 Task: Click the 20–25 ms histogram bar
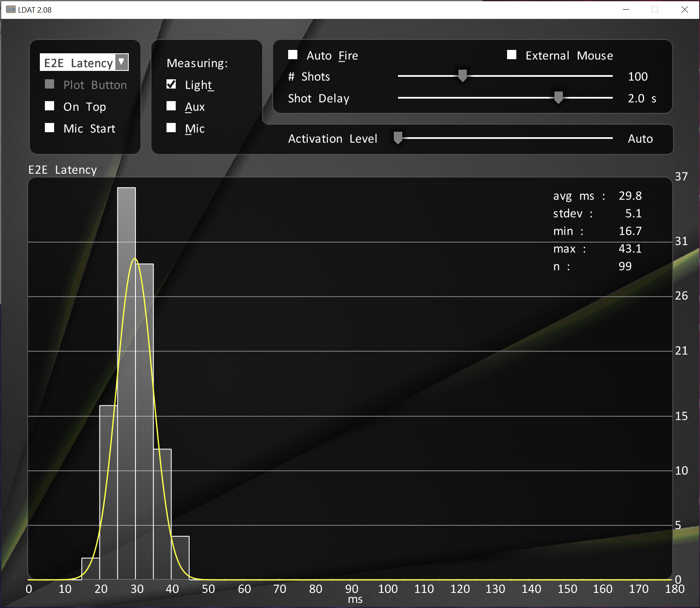coord(109,492)
